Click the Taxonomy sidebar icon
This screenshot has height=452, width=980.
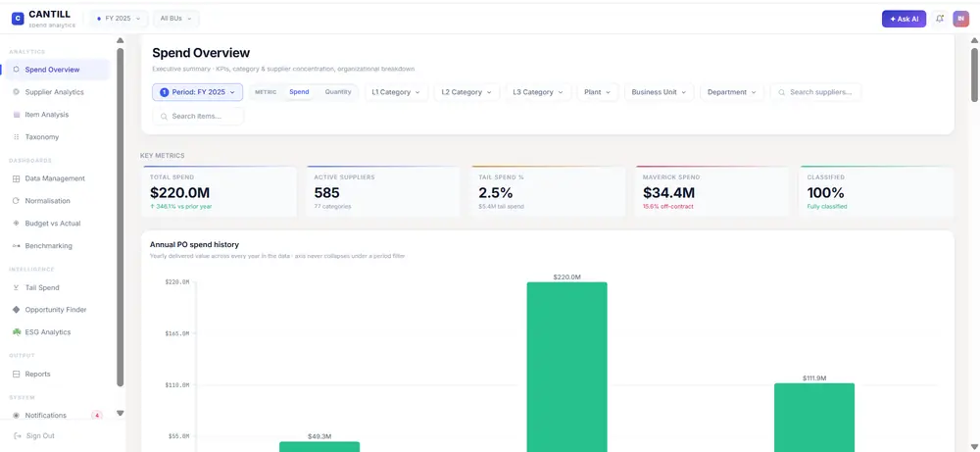coord(17,137)
